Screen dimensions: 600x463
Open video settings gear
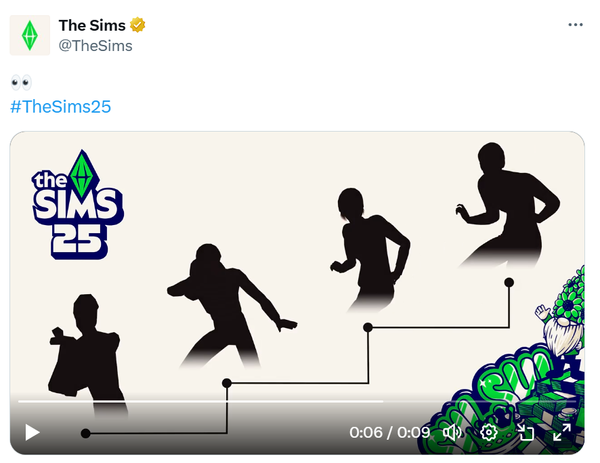click(489, 432)
